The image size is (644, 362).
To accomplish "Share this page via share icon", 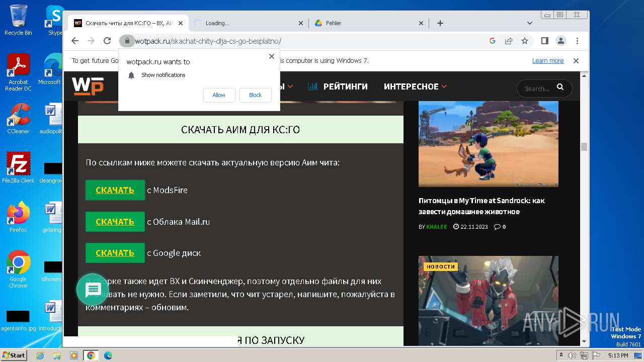I will click(x=509, y=41).
